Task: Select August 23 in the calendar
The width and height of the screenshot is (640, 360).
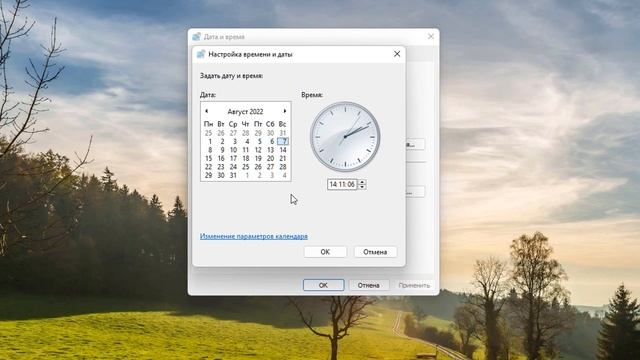Action: click(x=221, y=167)
